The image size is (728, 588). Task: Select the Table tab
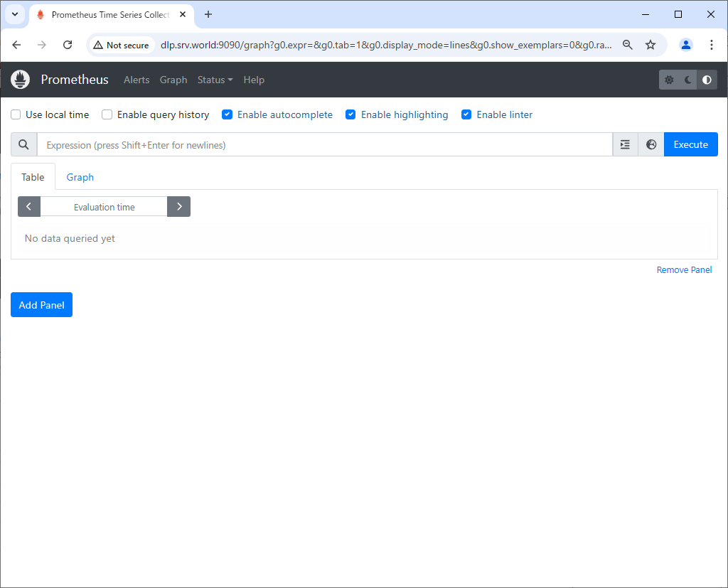tap(33, 177)
